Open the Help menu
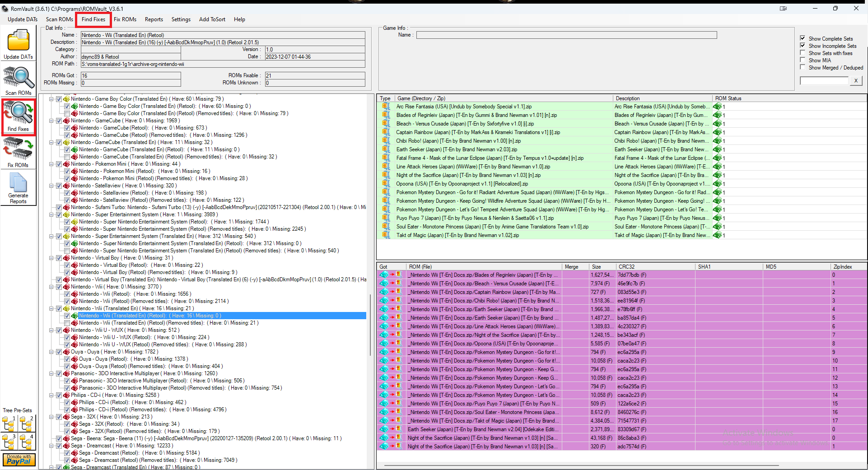Viewport: 868px width, 470px height. (x=239, y=19)
